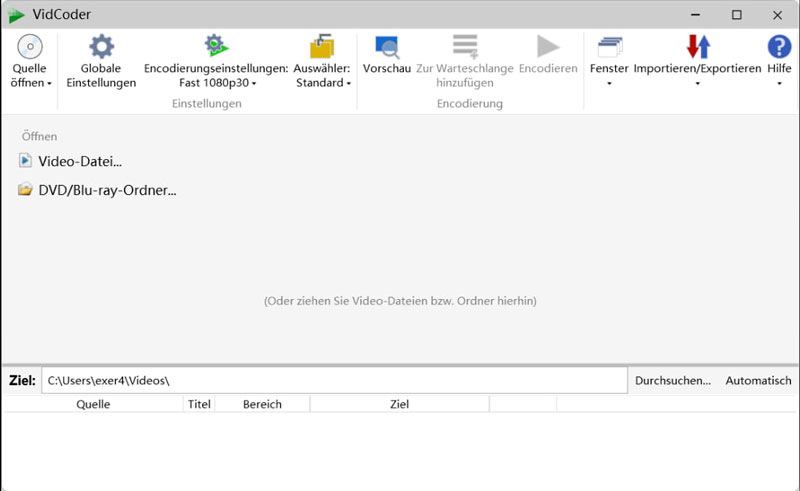
Task: Click the Vorschau label text
Action: (x=387, y=68)
